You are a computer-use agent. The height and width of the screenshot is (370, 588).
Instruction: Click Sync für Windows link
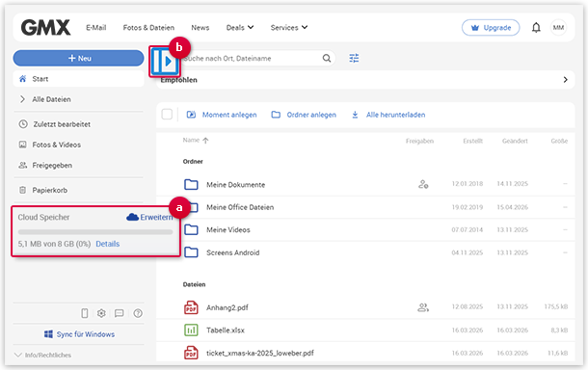(79, 334)
